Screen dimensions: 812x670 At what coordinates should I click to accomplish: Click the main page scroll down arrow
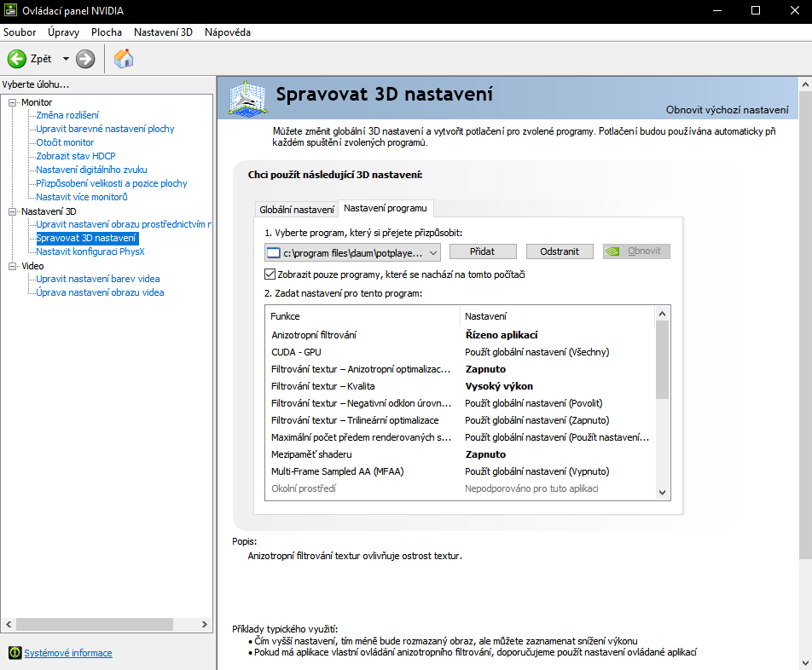[x=805, y=663]
